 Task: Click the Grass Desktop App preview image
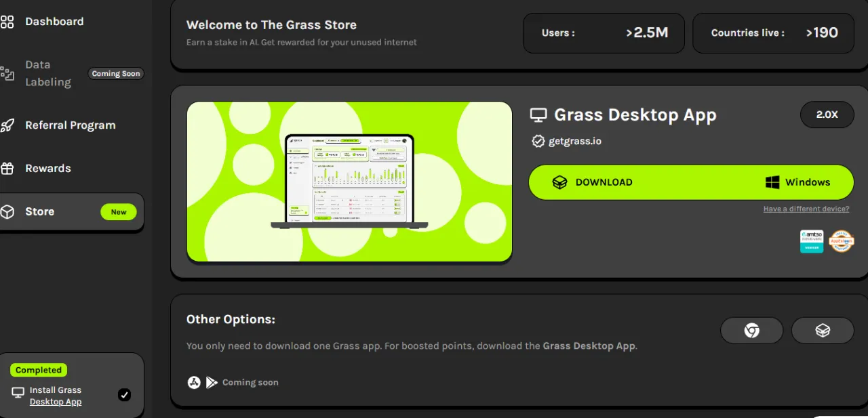(x=349, y=182)
